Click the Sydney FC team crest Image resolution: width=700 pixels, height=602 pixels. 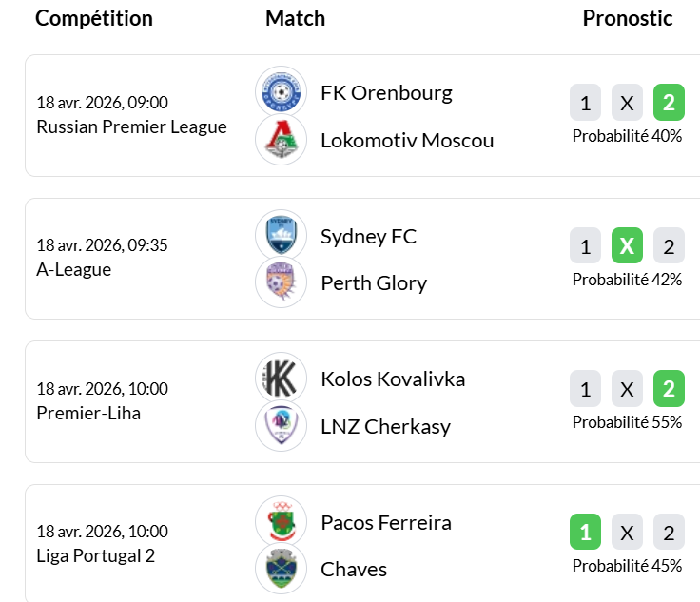pos(281,235)
